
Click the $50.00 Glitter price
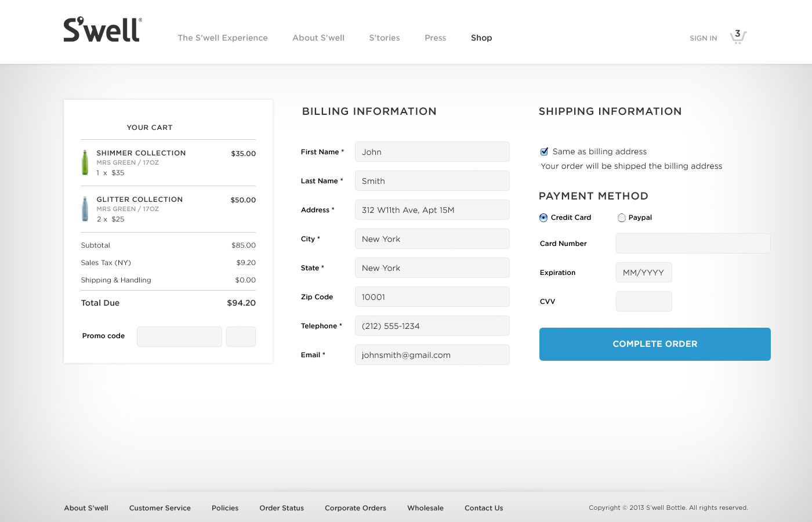click(x=243, y=200)
